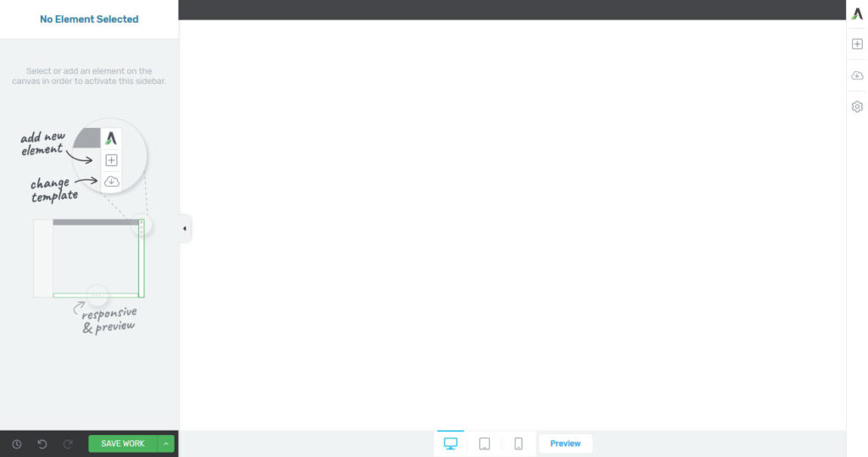Click the SAVE WORK button
This screenshot has height=457, width=868.
click(x=123, y=443)
